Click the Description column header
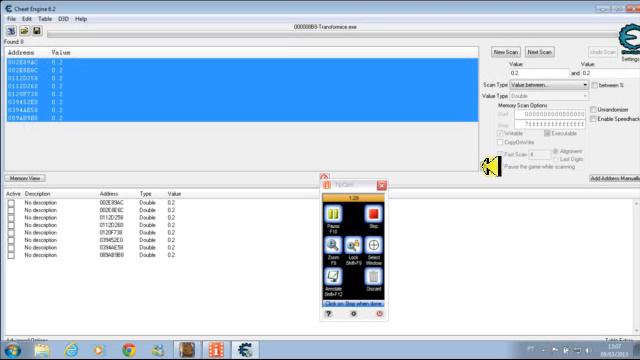The height and width of the screenshot is (360, 640). click(x=38, y=194)
